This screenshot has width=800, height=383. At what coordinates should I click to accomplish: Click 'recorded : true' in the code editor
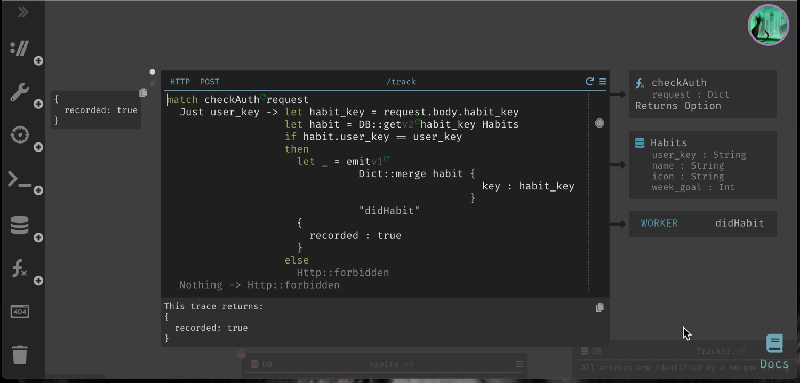tap(355, 236)
